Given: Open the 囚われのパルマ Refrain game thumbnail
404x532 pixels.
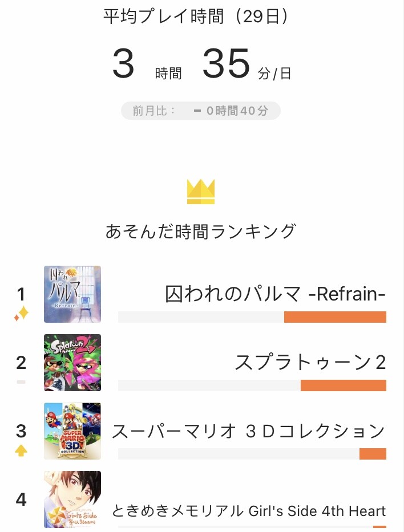Looking at the screenshot, I should pos(72,294).
